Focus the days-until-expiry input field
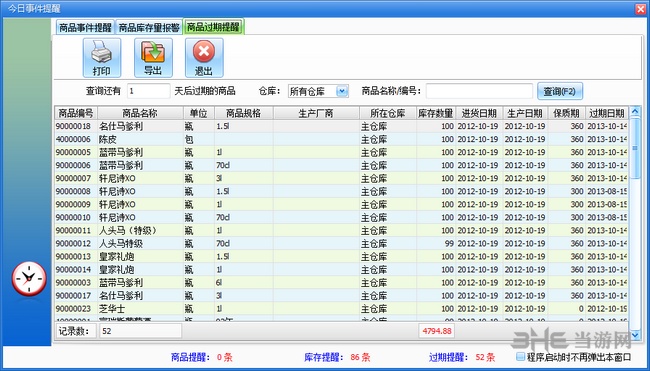650x371 pixels. click(x=148, y=91)
